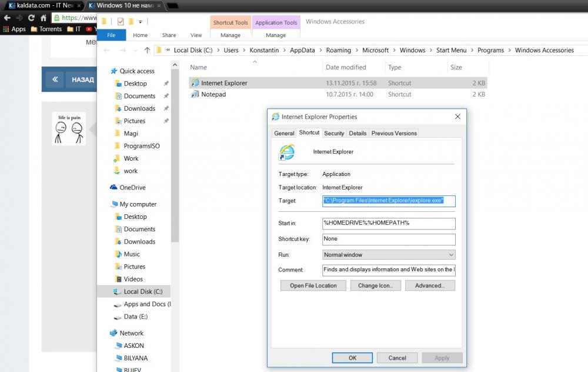Expand breadcrumb chevron after Local Disk (C:)

(218, 50)
